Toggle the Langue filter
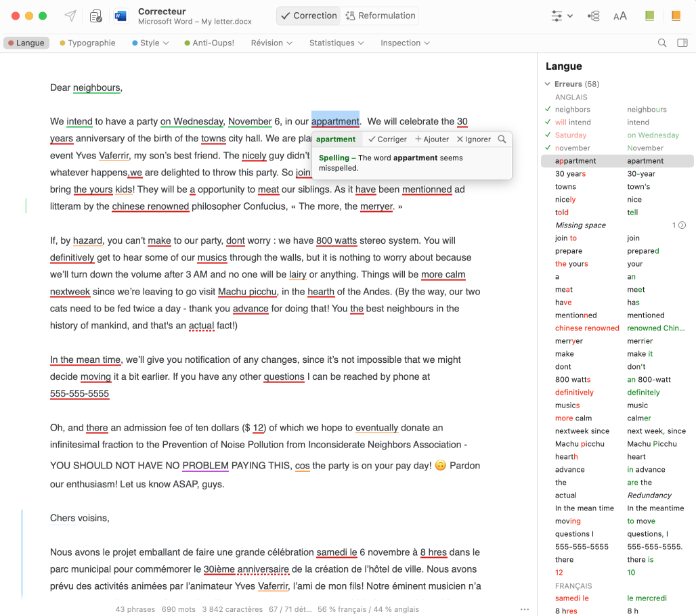This screenshot has width=696, height=616. (26, 43)
